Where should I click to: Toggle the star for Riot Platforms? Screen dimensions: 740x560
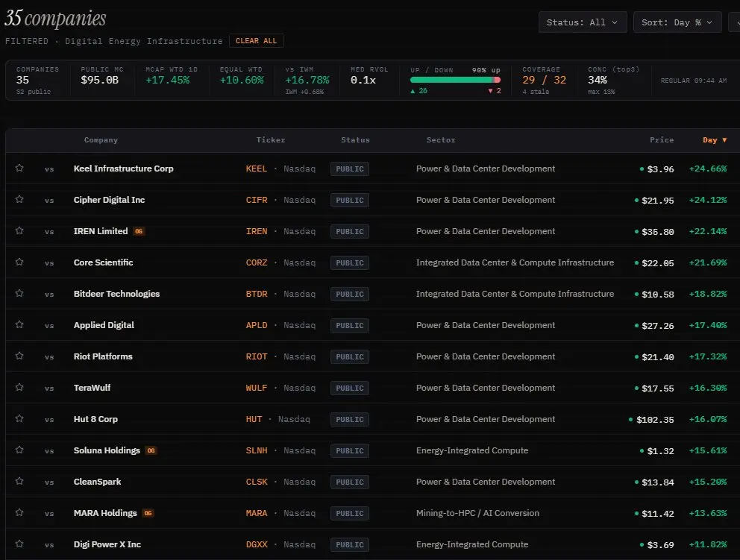tap(19, 356)
